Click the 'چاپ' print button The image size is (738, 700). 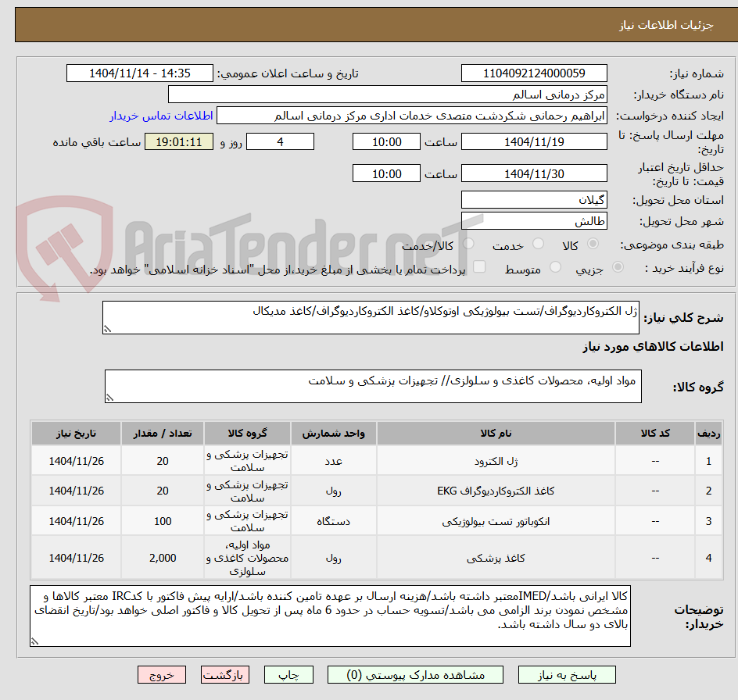coord(288,674)
